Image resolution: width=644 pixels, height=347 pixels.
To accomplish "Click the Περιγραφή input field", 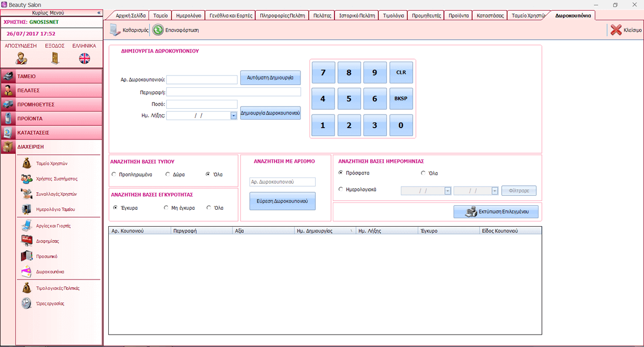I will click(234, 92).
